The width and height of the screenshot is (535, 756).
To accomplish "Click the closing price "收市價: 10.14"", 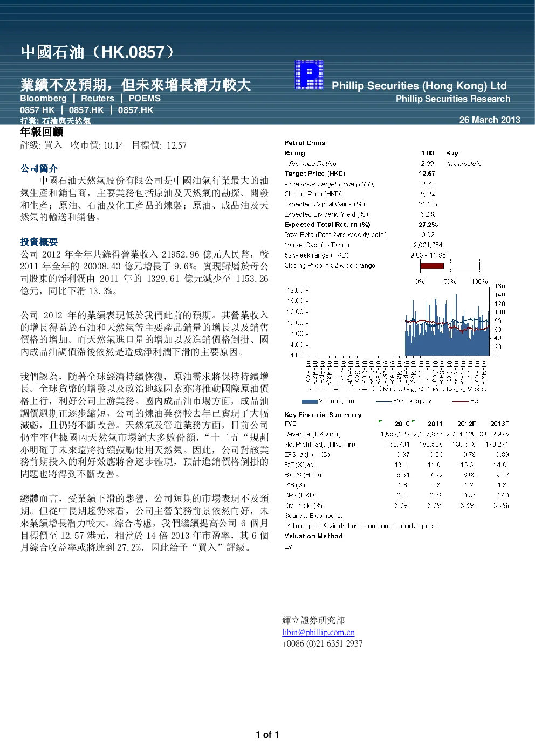I will point(97,145).
